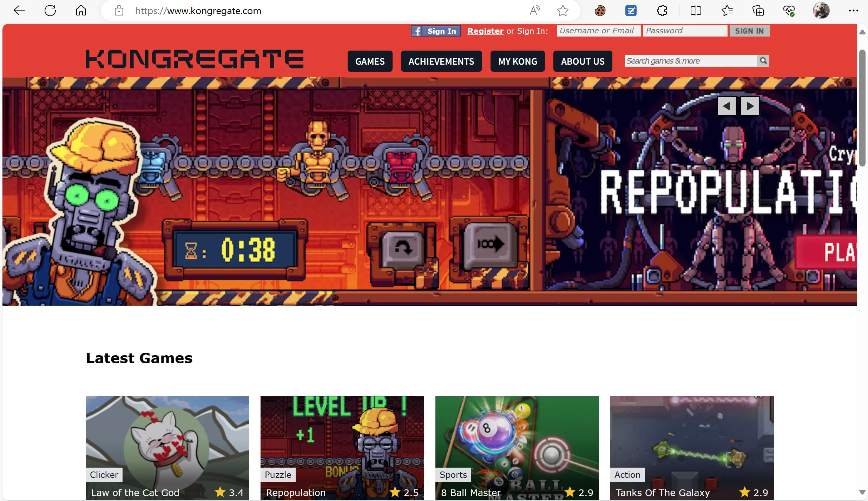Sign in with Facebook
The image size is (868, 501).
(x=436, y=31)
